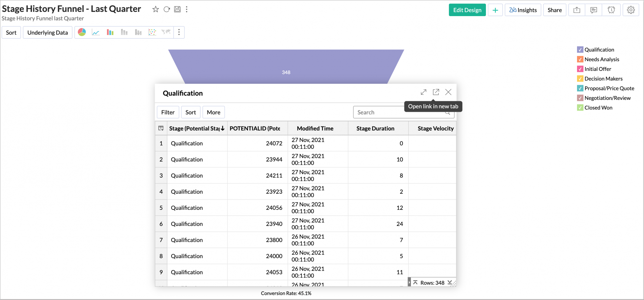Open report settings with gear icon
Viewport: 644px width, 300px height.
click(630, 10)
